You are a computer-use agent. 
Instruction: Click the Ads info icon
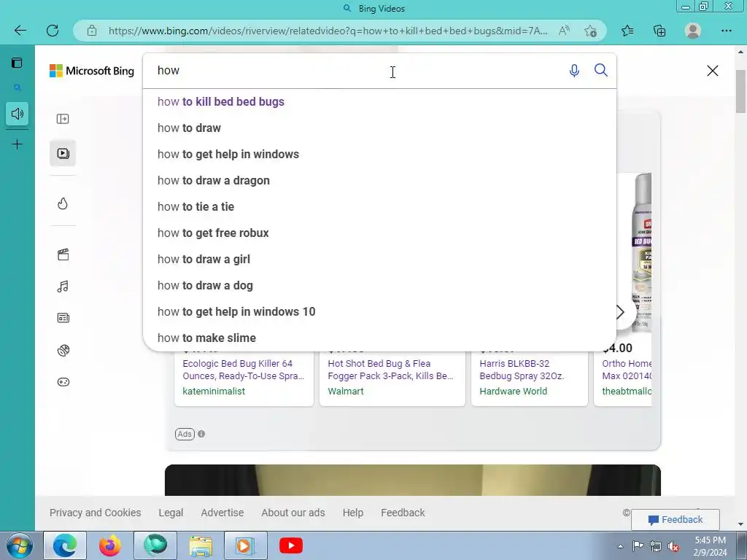pyautogui.click(x=201, y=434)
